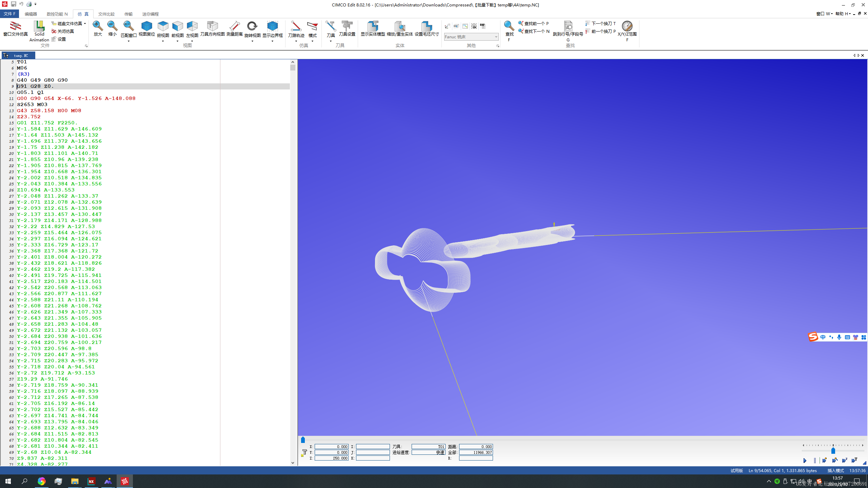Click the zoom out (缩小) magnifier
This screenshot has height=488, width=868.
tap(112, 28)
